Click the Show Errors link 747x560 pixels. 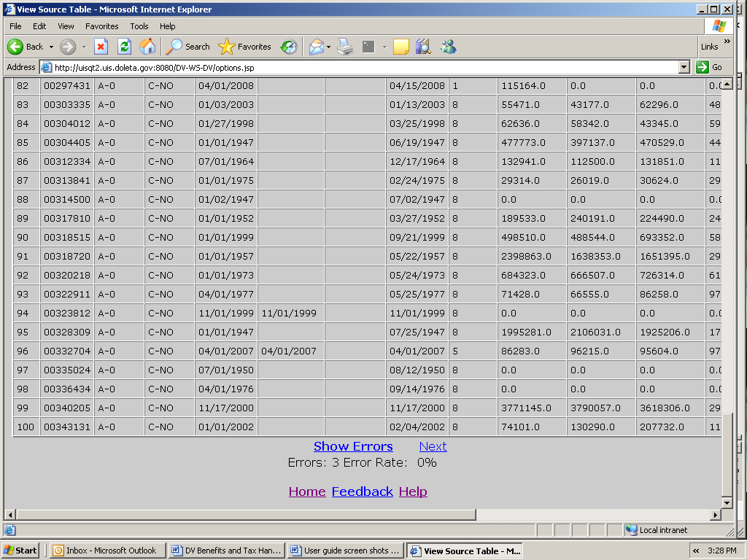point(353,446)
